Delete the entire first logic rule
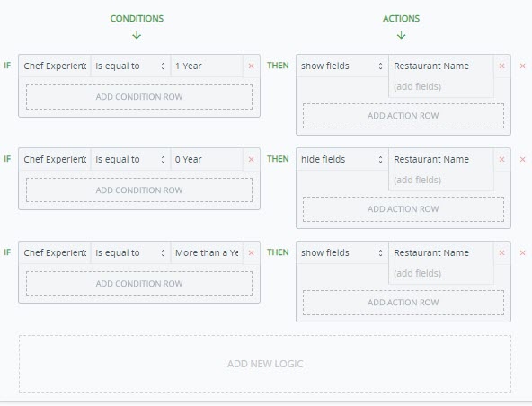Viewport: 532px width, 406px height. (522, 66)
